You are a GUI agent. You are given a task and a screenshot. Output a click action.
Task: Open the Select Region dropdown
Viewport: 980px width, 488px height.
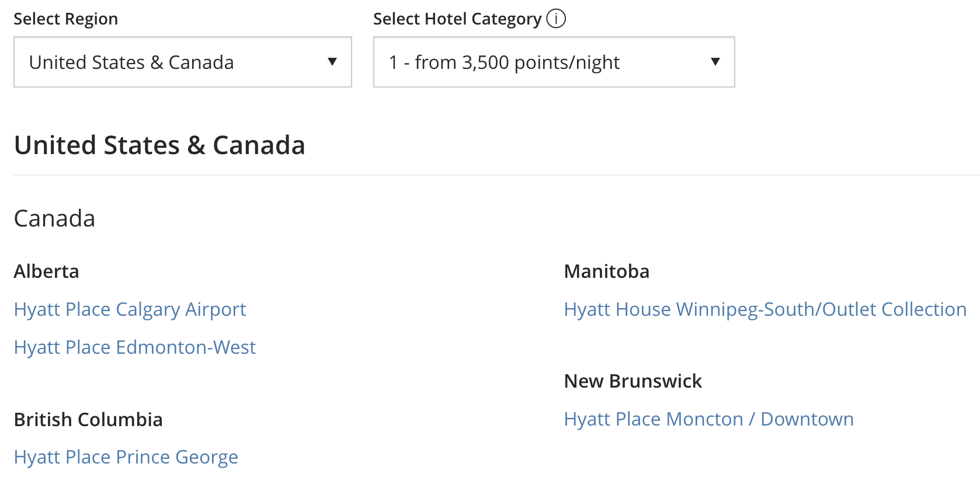[x=182, y=62]
